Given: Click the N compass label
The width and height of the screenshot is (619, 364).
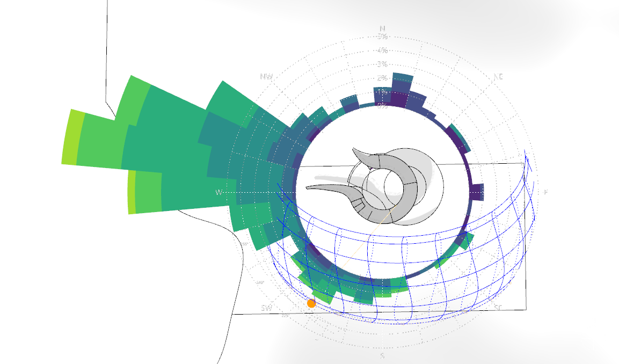Looking at the screenshot, I should 382,28.
